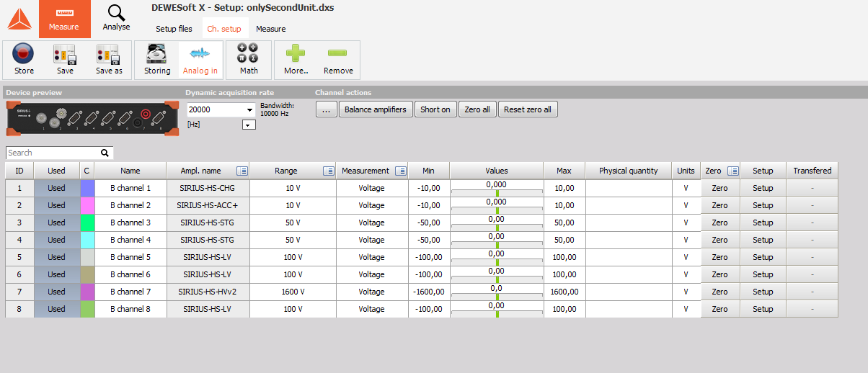Toggle Used for B channel 1
Screen dimensions: 868x373
tap(56, 188)
